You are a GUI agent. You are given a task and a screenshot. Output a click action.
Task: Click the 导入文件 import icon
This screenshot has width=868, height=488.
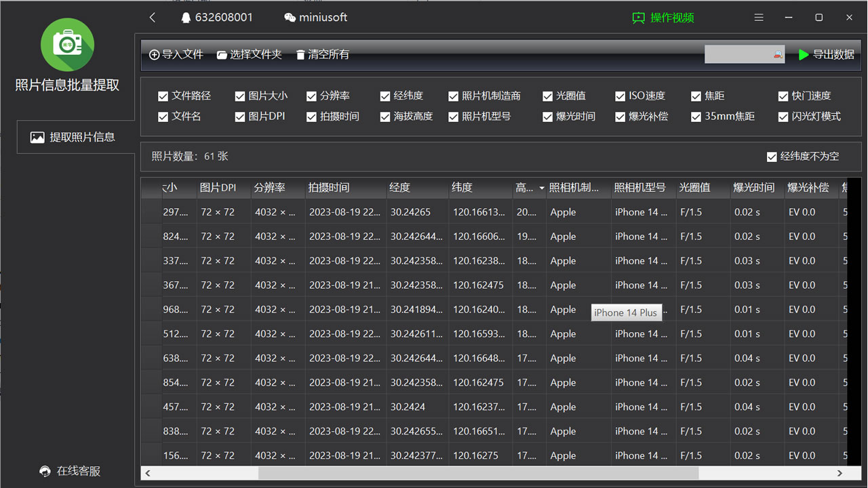[x=155, y=54]
